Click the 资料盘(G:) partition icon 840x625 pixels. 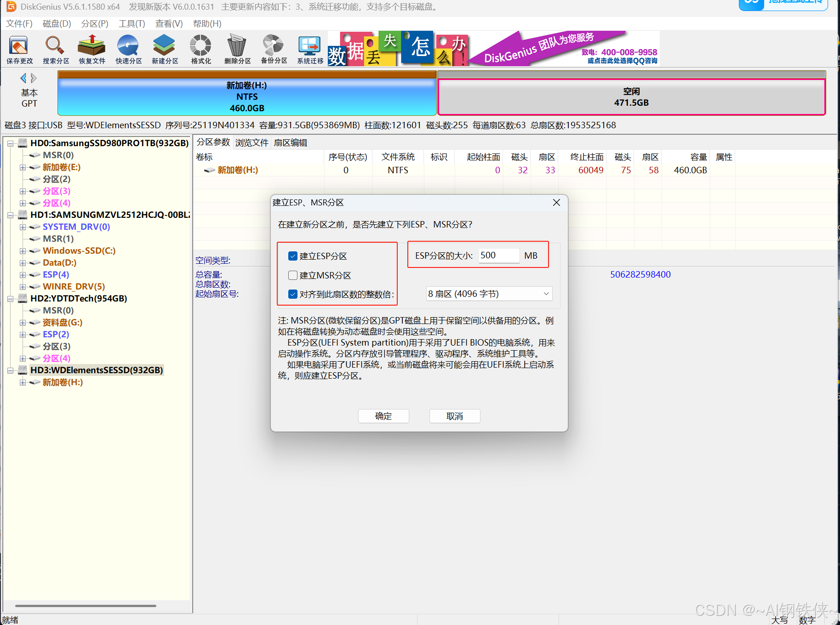tap(35, 323)
